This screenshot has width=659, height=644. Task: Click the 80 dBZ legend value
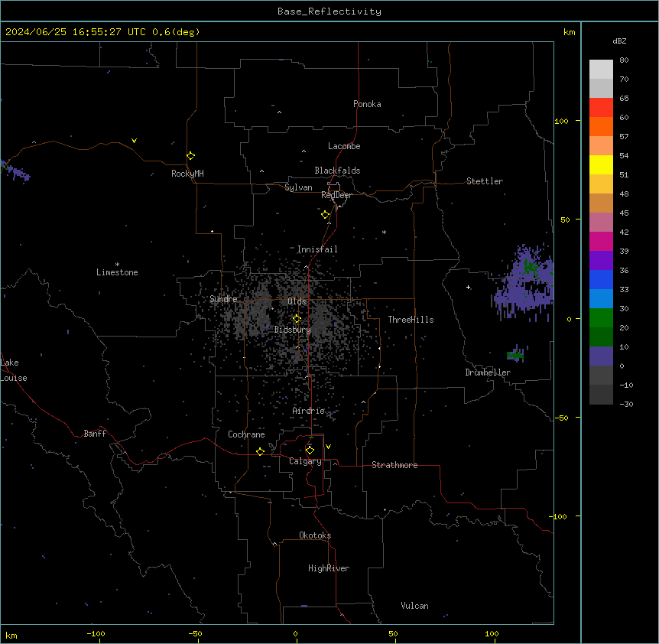[624, 60]
